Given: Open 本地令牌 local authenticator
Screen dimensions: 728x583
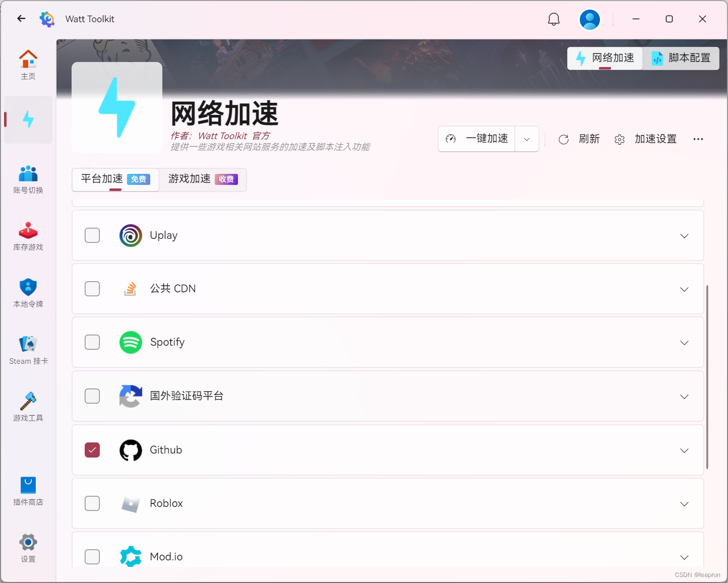Looking at the screenshot, I should pyautogui.click(x=28, y=293).
